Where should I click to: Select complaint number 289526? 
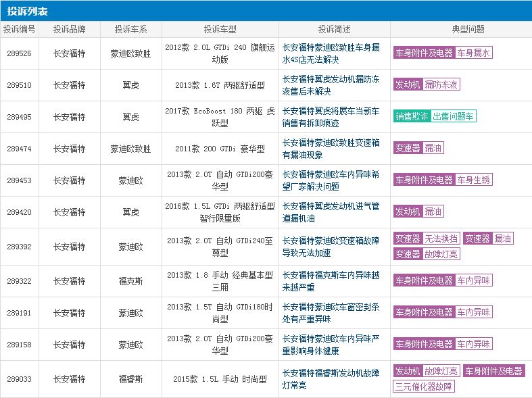(19, 53)
